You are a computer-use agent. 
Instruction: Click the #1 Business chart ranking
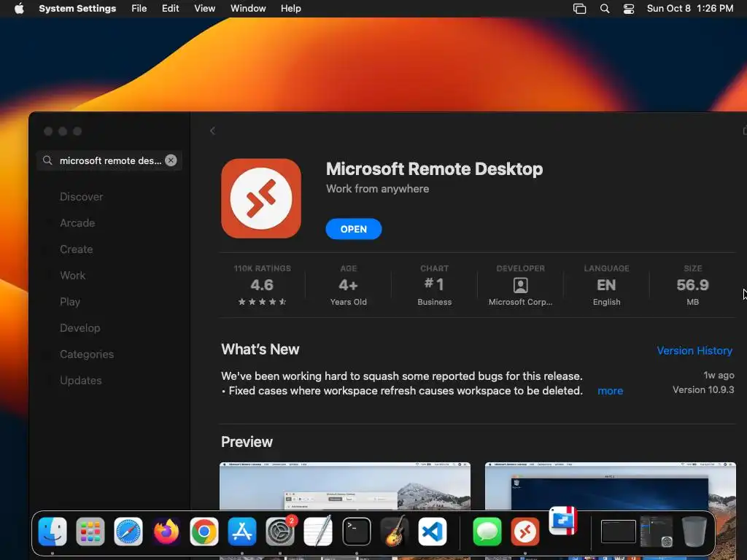[435, 285]
